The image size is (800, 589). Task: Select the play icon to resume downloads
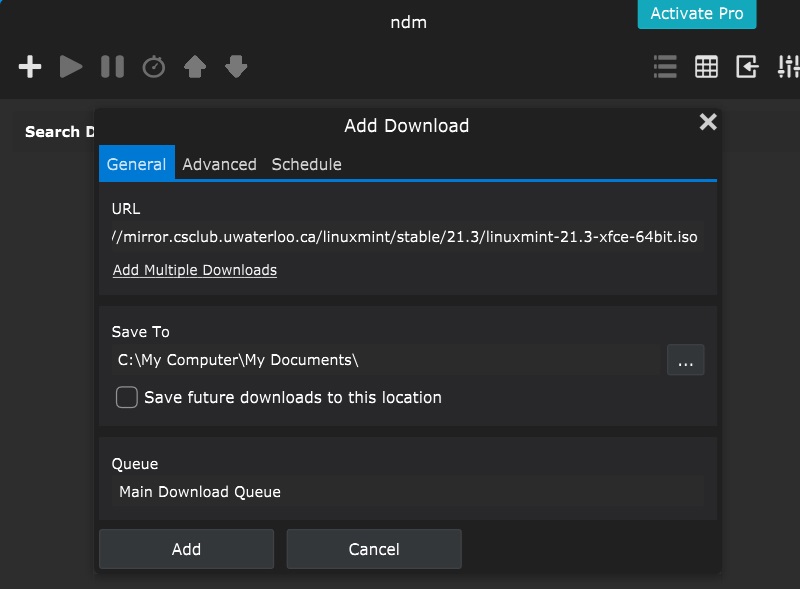70,67
